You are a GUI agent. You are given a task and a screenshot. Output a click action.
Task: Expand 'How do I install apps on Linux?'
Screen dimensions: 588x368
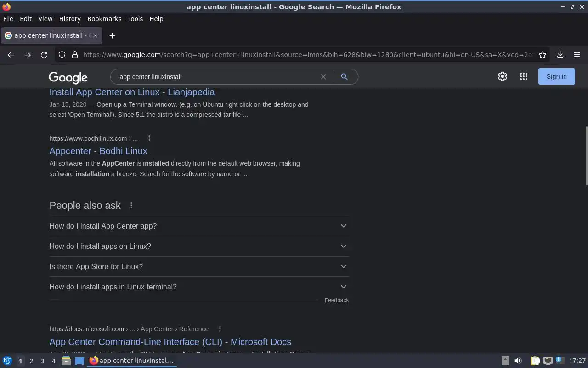click(199, 246)
